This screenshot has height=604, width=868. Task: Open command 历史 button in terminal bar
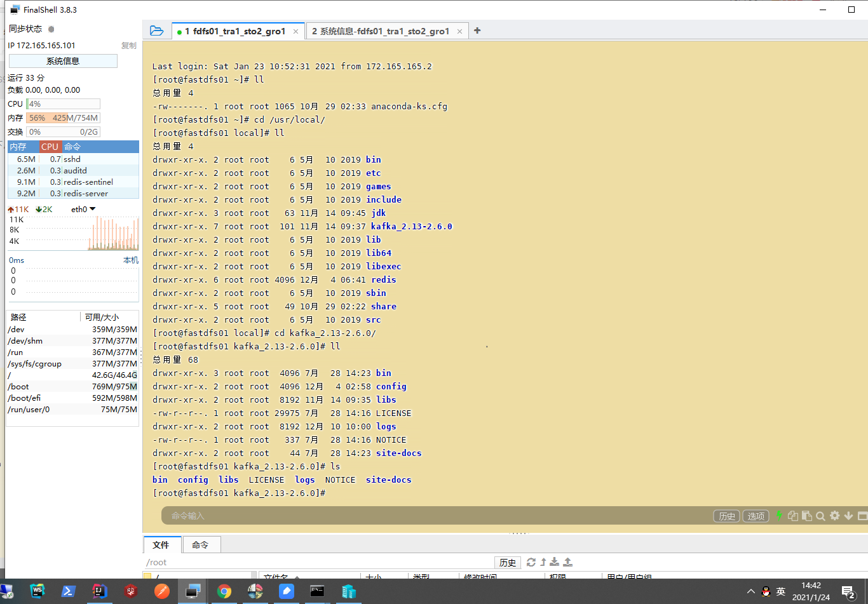727,516
